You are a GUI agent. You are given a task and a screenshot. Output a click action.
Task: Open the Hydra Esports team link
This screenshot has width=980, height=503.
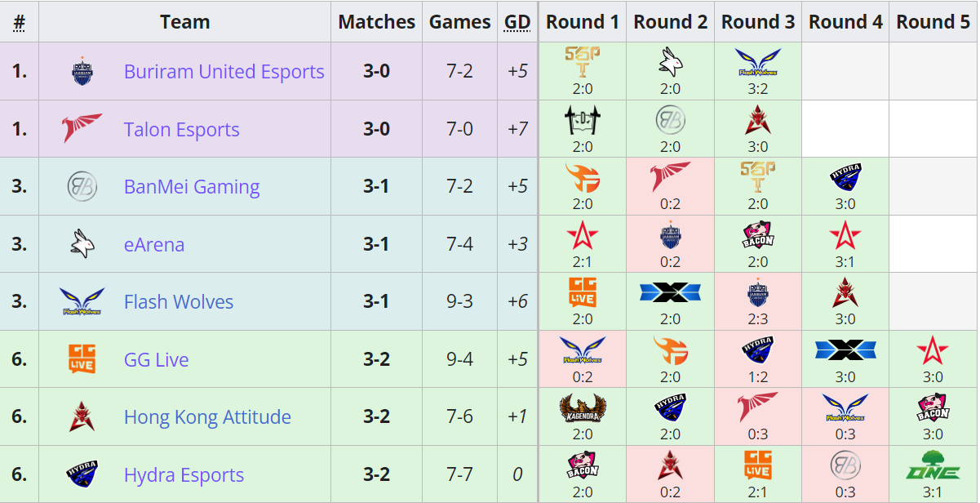(x=184, y=474)
